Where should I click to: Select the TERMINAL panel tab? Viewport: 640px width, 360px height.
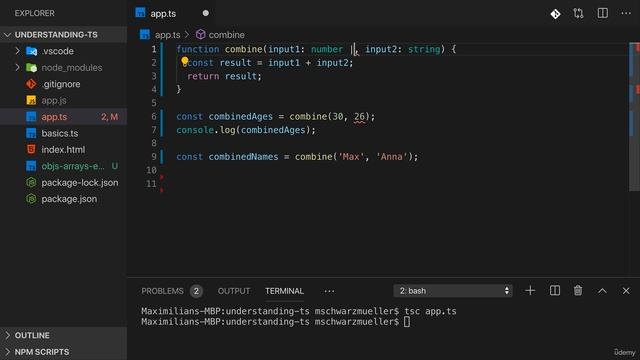click(x=284, y=291)
